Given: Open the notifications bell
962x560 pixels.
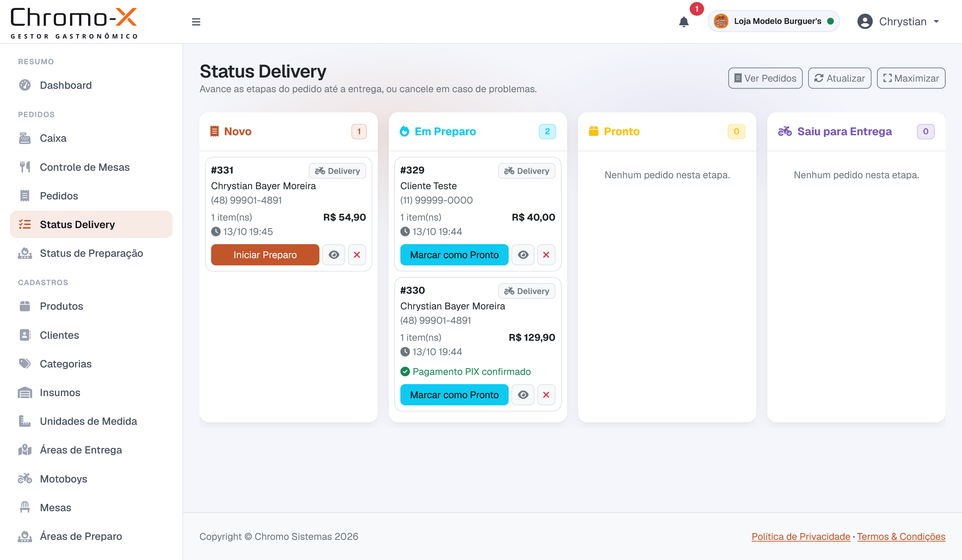Looking at the screenshot, I should click(x=684, y=22).
